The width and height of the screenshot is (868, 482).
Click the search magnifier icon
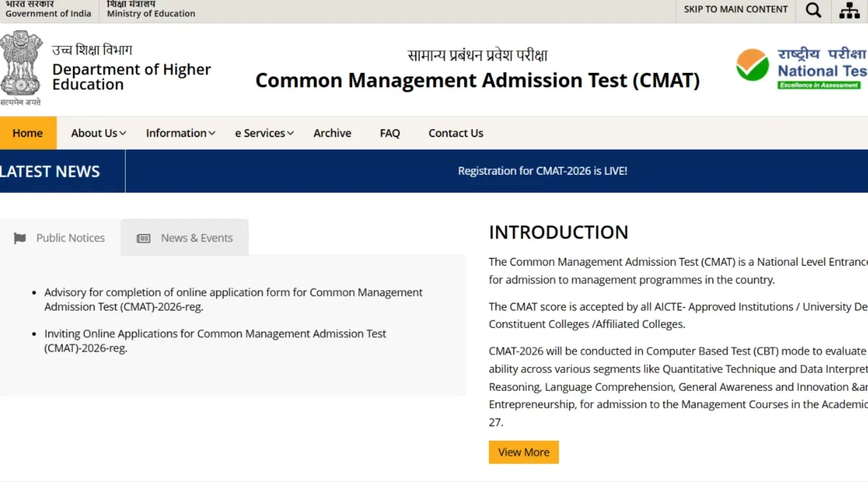click(x=813, y=10)
